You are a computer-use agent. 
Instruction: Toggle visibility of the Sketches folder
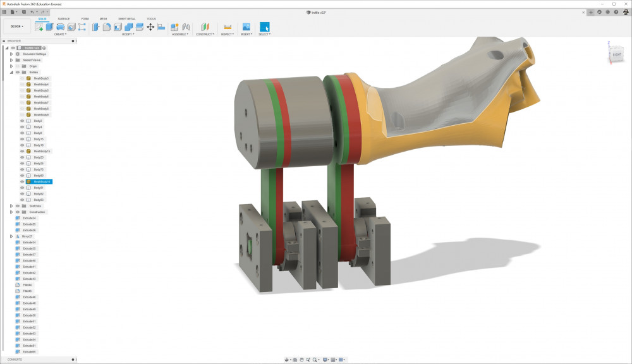coord(18,206)
